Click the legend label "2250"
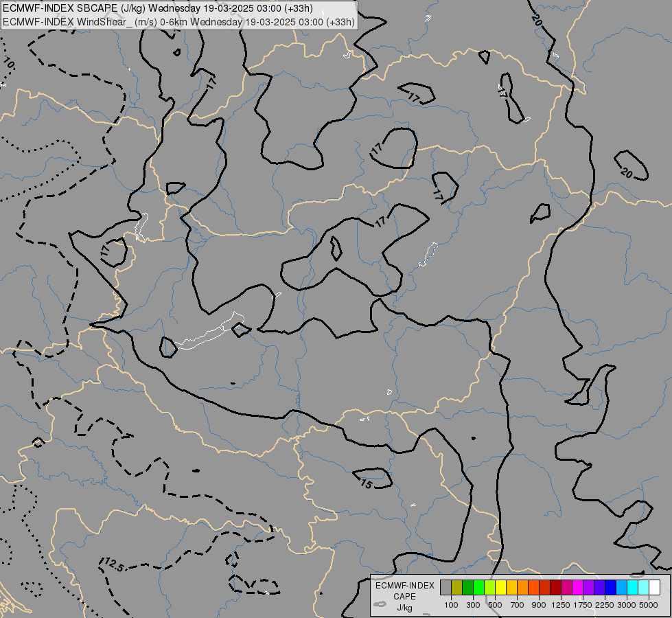 pyautogui.click(x=605, y=605)
